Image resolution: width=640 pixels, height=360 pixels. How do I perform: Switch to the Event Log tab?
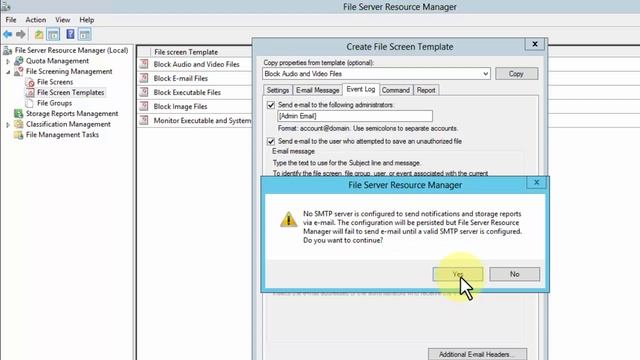[x=360, y=89]
